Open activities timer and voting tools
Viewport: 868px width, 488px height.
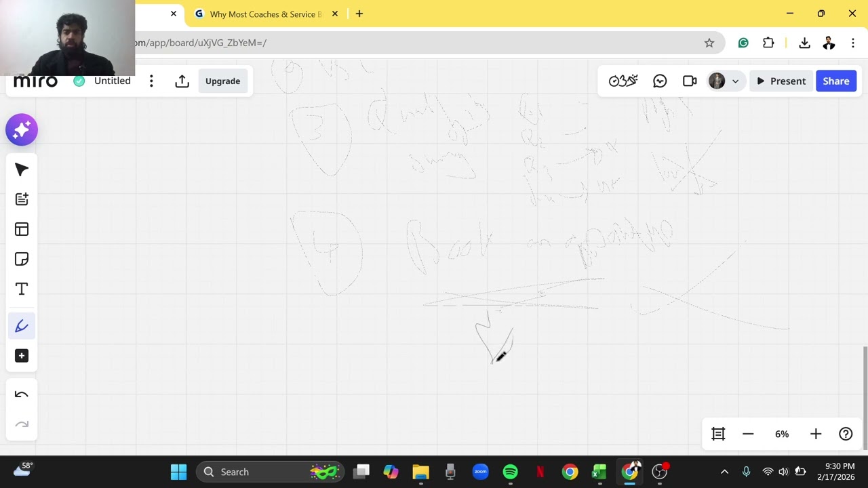pyautogui.click(x=623, y=81)
